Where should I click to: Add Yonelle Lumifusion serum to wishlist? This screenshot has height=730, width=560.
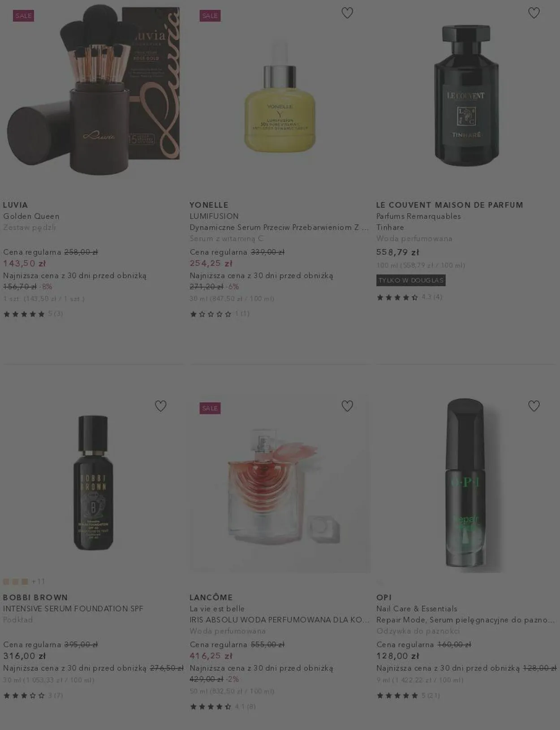[347, 13]
